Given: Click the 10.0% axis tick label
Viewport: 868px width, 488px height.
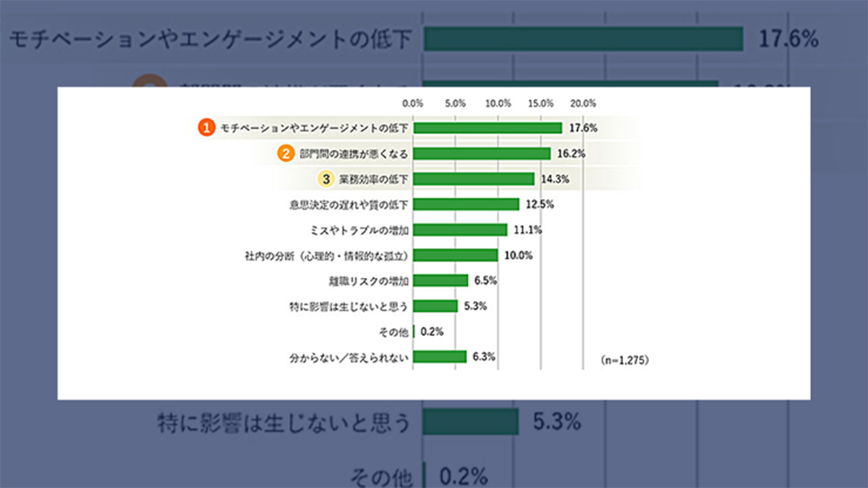Looking at the screenshot, I should pyautogui.click(x=498, y=104).
